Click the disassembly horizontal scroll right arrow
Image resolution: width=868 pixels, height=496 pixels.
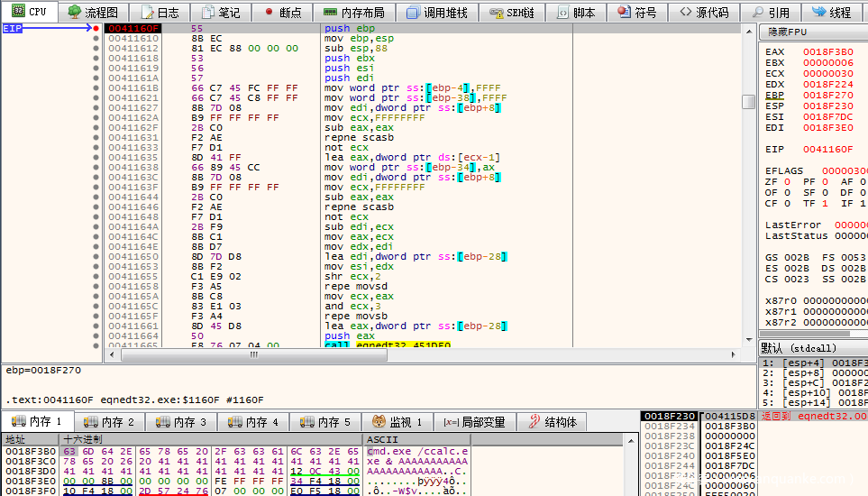(x=736, y=354)
